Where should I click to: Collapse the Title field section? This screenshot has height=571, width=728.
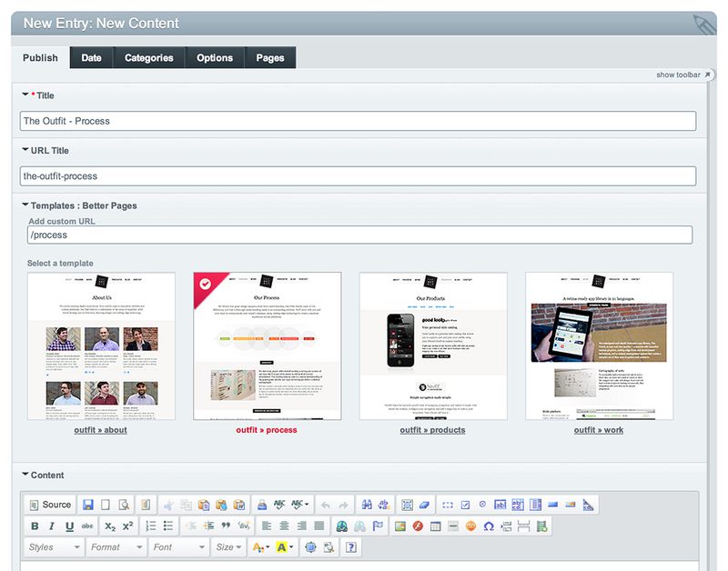[x=25, y=95]
